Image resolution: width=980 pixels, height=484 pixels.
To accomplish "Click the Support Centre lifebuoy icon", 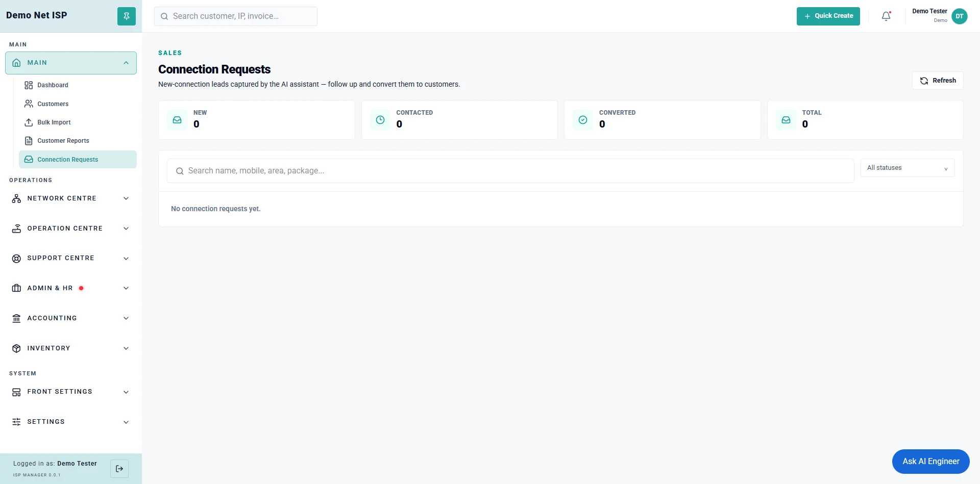I will pos(16,258).
